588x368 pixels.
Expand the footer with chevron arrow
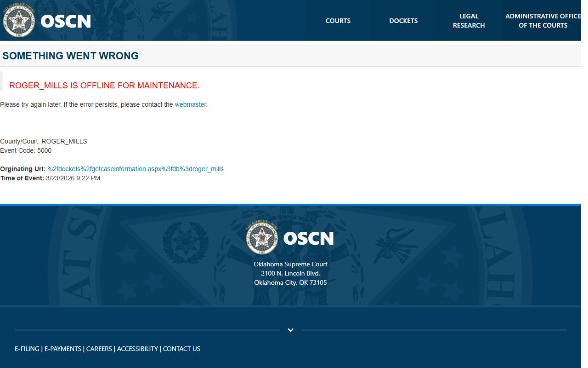click(290, 330)
